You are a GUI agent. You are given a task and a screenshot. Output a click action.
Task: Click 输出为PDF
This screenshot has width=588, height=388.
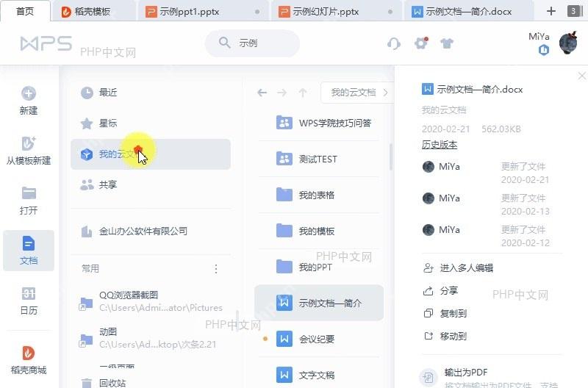pos(466,373)
